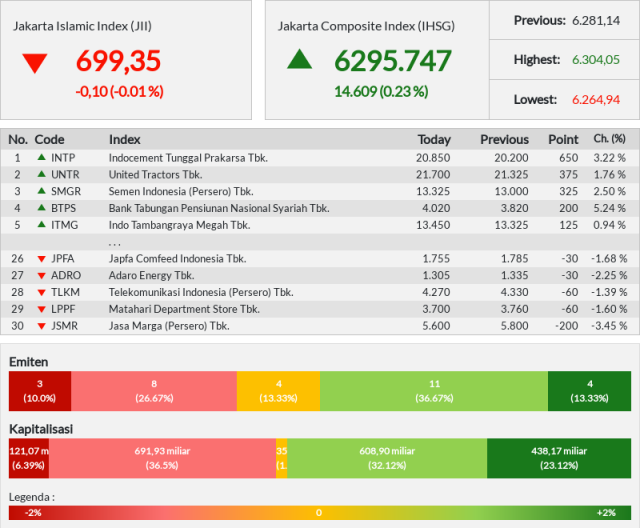Click the red down arrow for JSMR

pos(41,326)
